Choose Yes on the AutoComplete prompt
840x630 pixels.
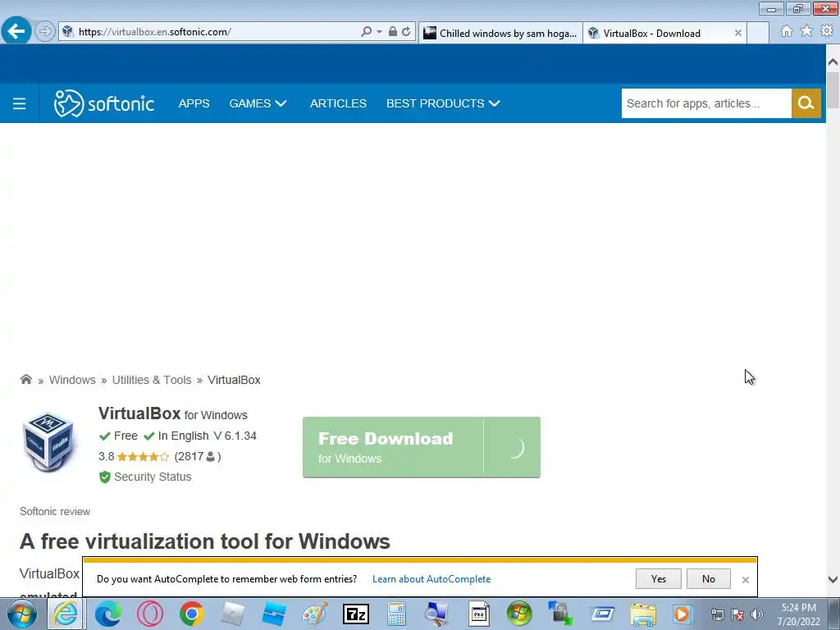point(659,578)
